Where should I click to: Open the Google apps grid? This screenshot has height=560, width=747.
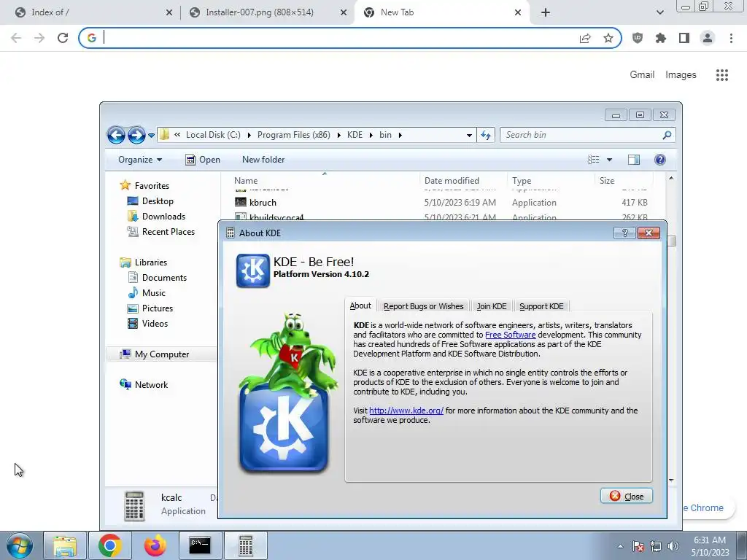tap(721, 75)
